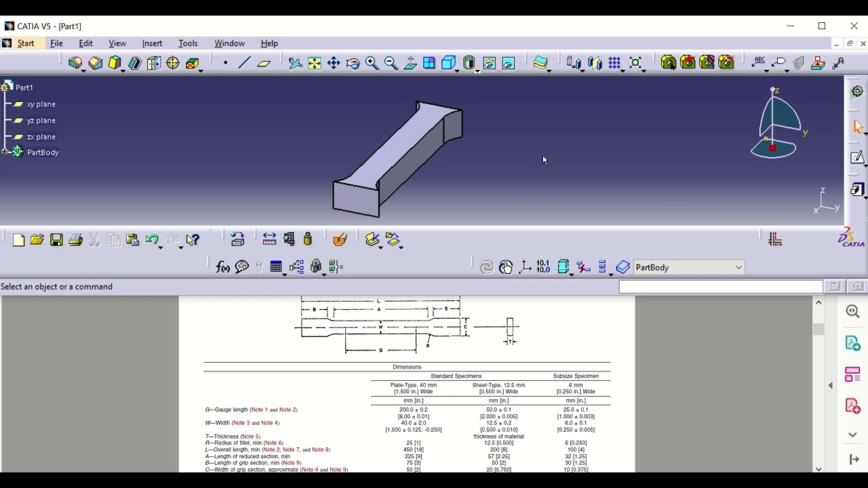
Task: Open the Help menu
Action: (269, 43)
